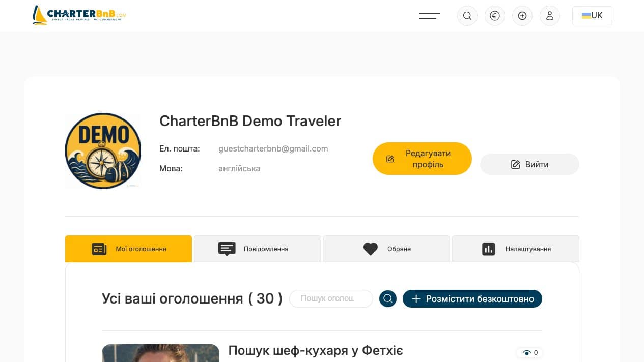
Task: Focus the Пошук оголошень search field
Action: [331, 298]
